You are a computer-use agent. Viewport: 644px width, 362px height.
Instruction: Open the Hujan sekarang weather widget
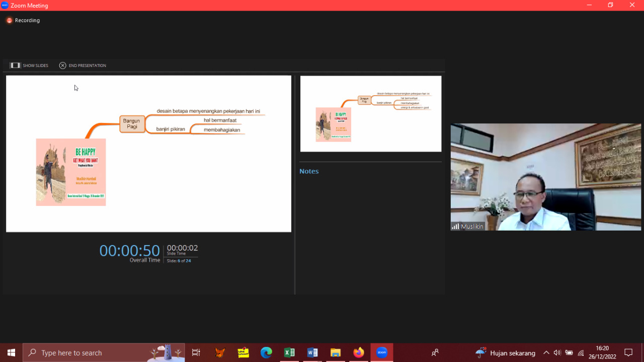[x=506, y=353]
